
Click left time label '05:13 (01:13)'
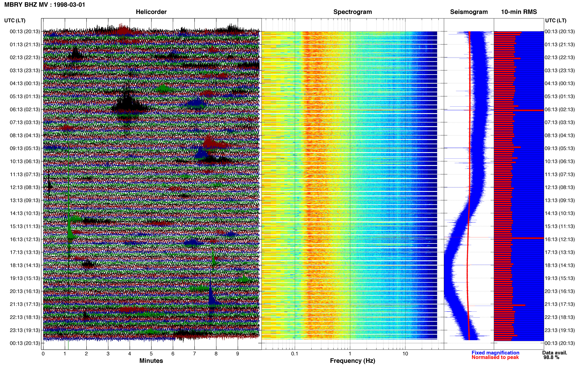point(25,96)
